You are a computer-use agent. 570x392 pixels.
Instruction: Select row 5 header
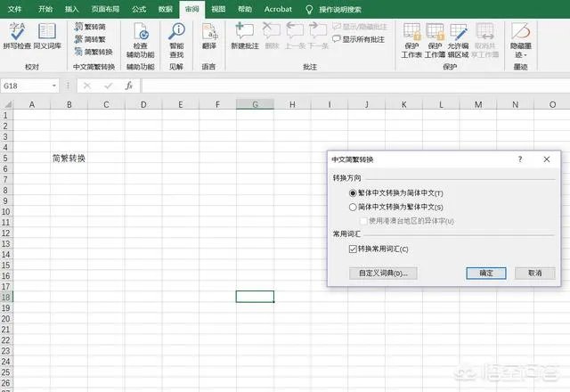[6, 159]
